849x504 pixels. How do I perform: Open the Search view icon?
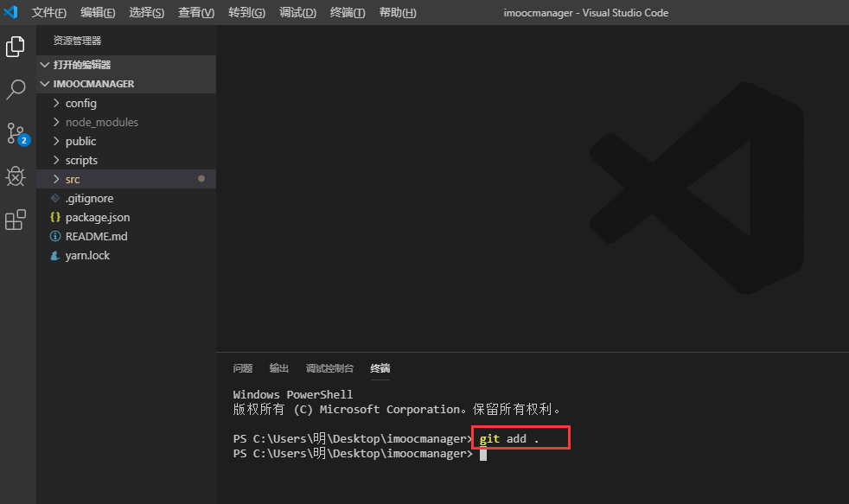point(16,90)
